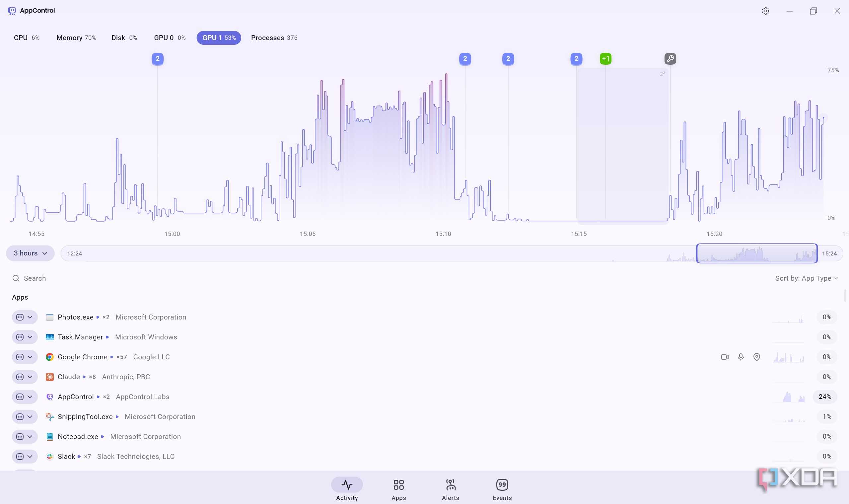This screenshot has height=504, width=849.
Task: Open the Events view in the bottom navigation
Action: coord(502,489)
